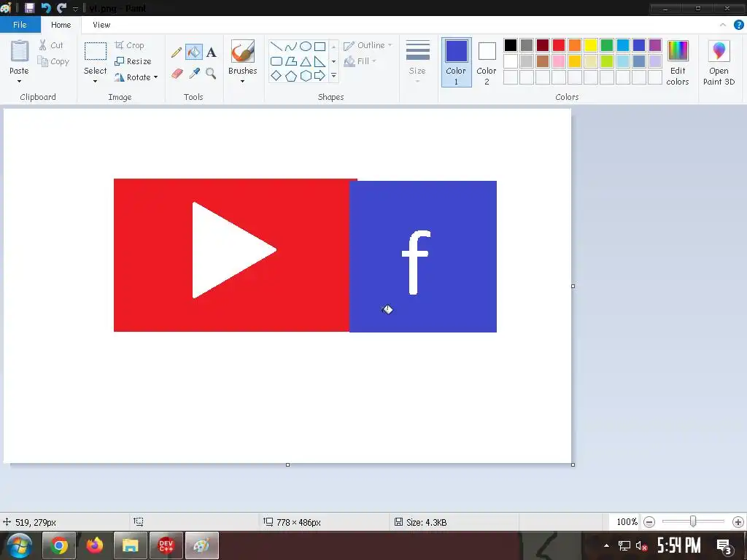Click the zoom in plus button
Viewport: 747px width, 560px height.
738,522
